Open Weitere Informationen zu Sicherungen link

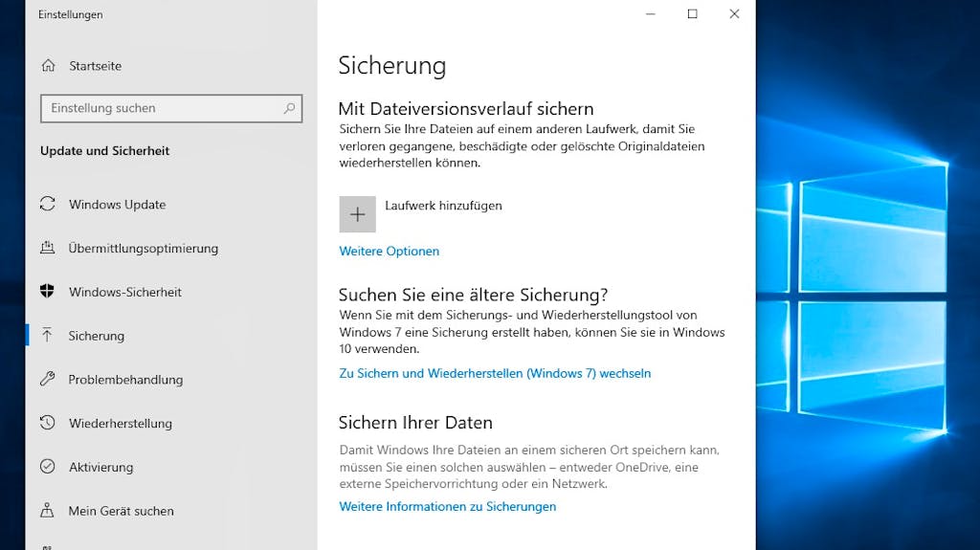click(448, 507)
